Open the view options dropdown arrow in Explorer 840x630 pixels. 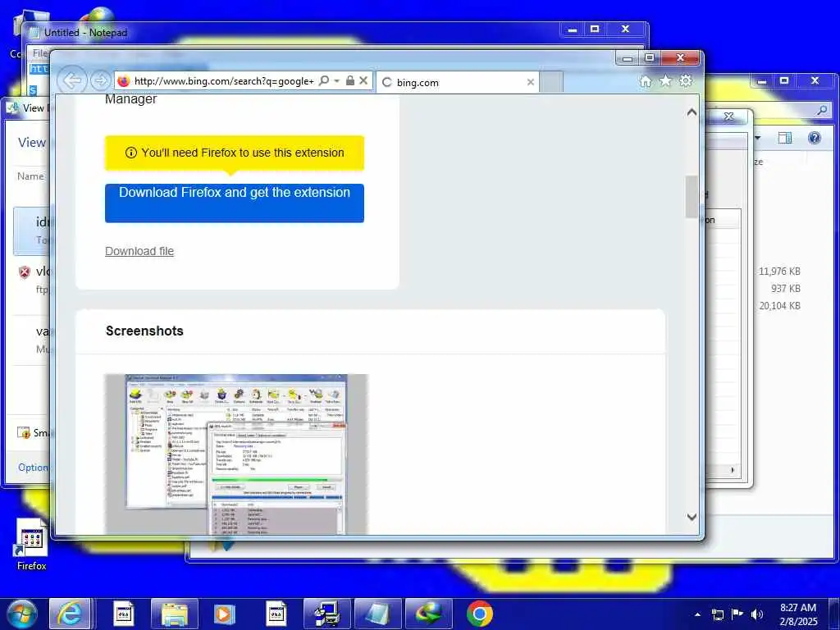click(x=757, y=138)
